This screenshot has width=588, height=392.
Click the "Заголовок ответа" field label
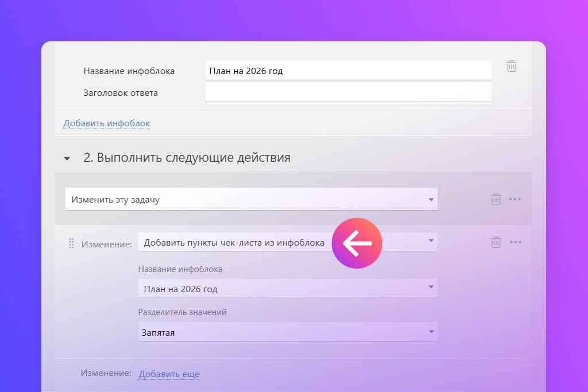click(x=121, y=93)
